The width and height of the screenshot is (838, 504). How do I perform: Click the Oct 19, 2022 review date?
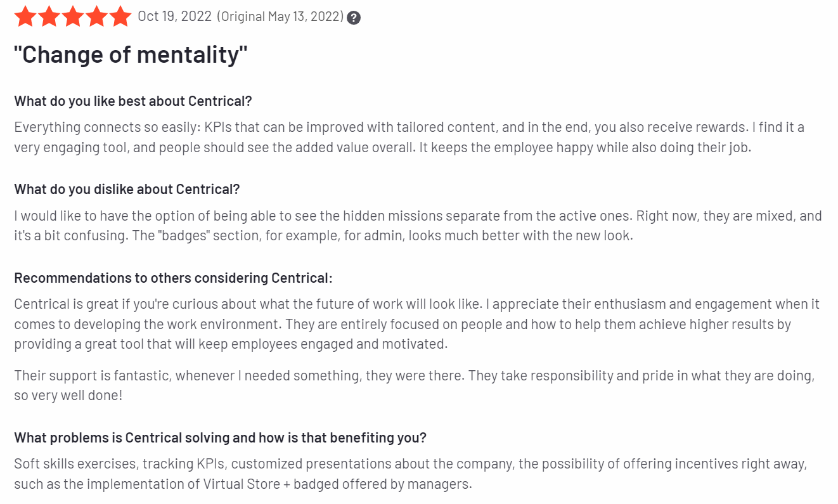(175, 16)
